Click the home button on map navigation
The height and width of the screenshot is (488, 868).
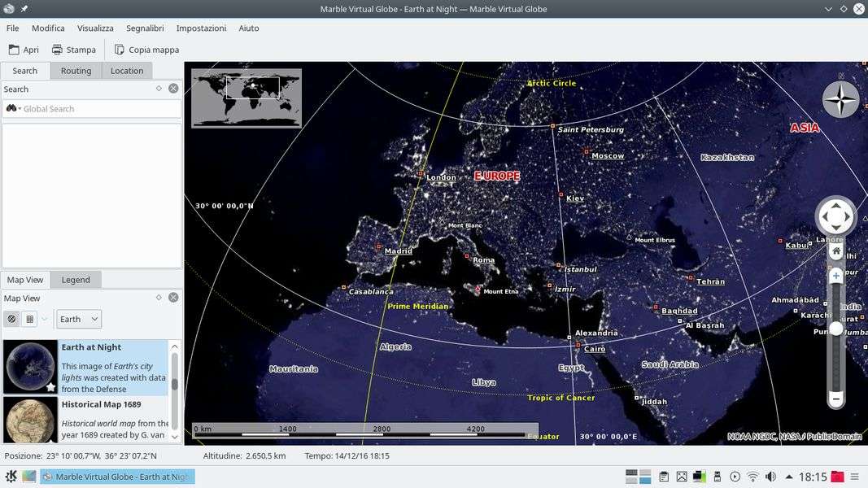pos(835,251)
